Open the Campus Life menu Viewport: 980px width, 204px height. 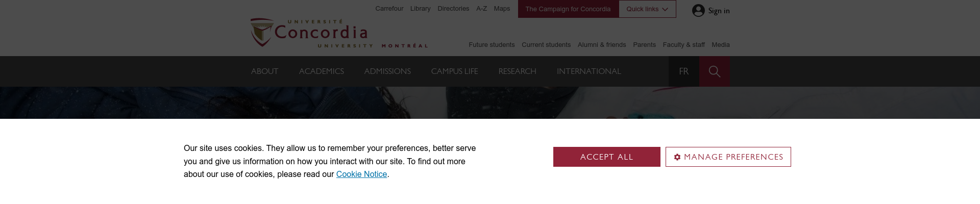tap(454, 71)
